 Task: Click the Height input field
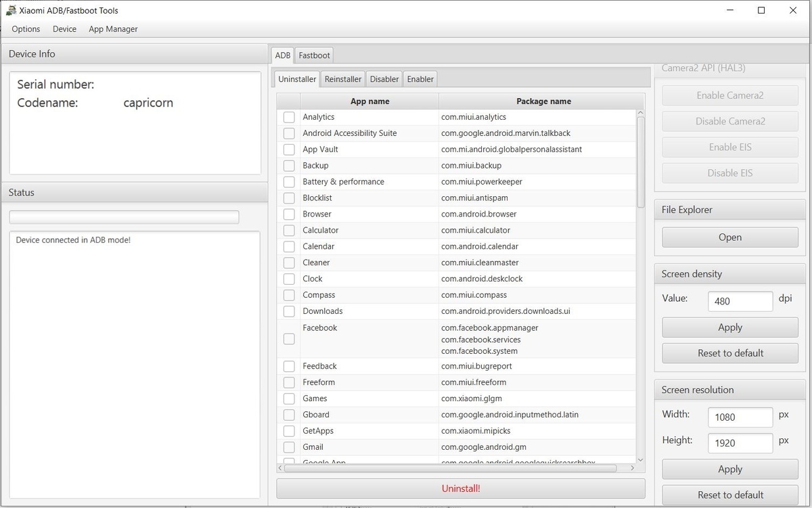(x=740, y=443)
